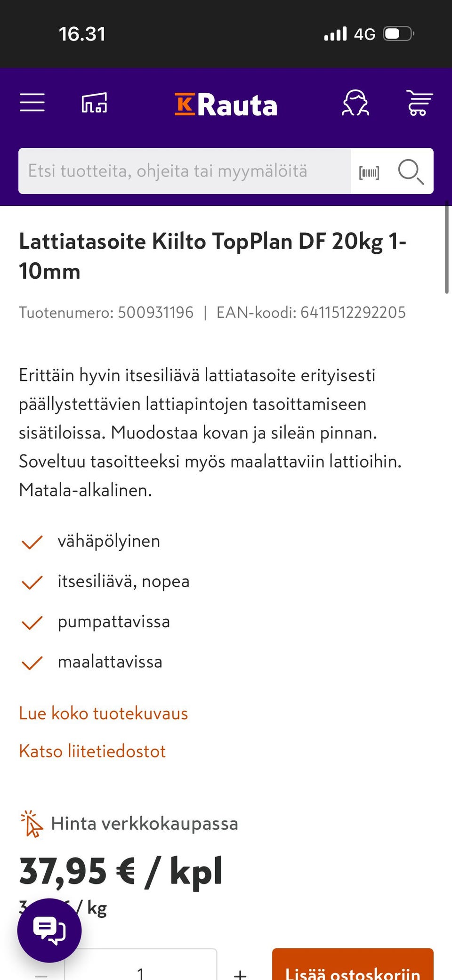The width and height of the screenshot is (452, 980).
Task: Tap the 'Hinta verkkokaupassa' cursor icon
Action: pyautogui.click(x=32, y=824)
